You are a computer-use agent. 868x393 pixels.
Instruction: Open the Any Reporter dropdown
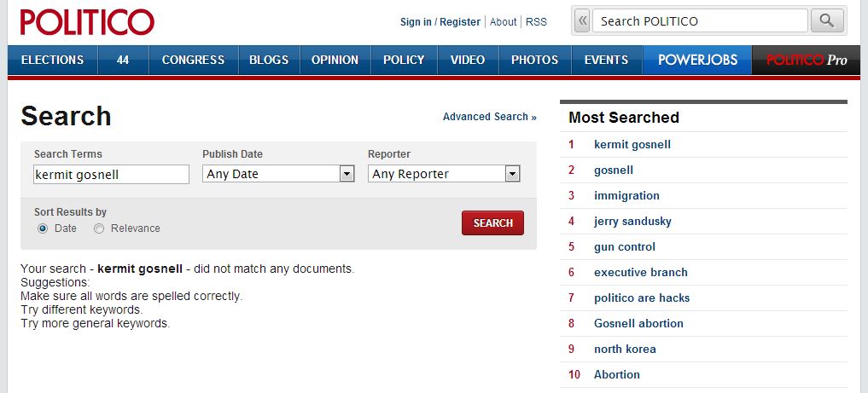click(x=444, y=174)
